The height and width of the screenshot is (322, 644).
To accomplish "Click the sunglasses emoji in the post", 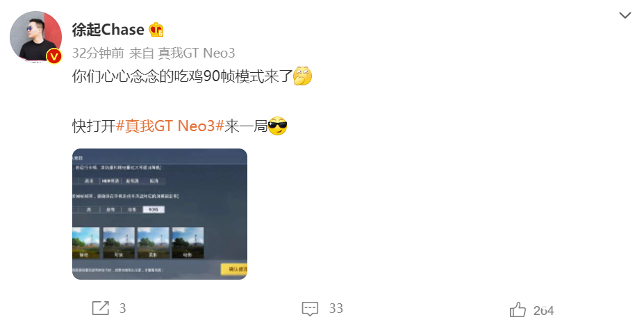I will pyautogui.click(x=277, y=126).
